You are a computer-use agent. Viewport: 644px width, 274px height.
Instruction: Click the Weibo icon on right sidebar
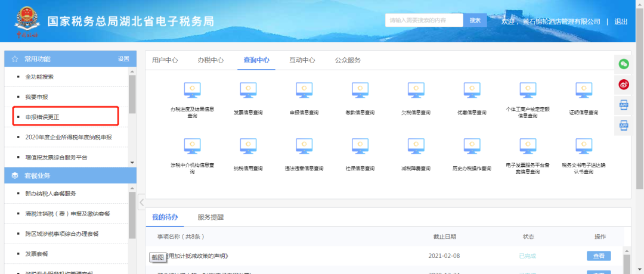[x=623, y=85]
